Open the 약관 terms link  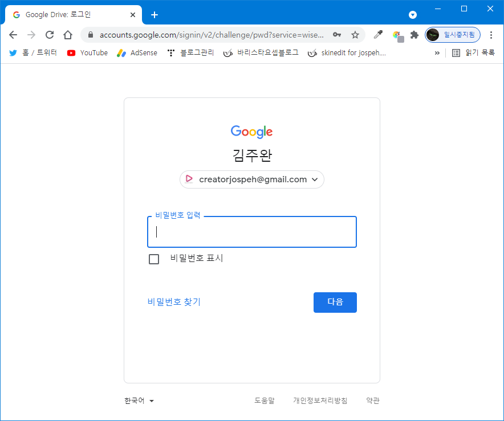[x=373, y=400]
